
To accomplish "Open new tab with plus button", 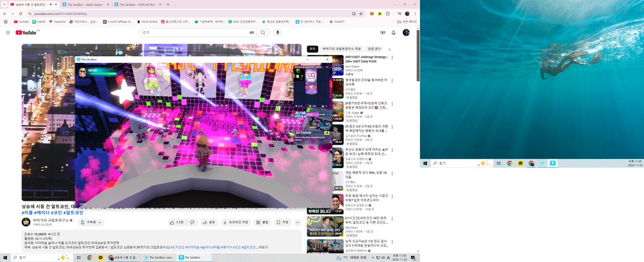I will [168, 4].
